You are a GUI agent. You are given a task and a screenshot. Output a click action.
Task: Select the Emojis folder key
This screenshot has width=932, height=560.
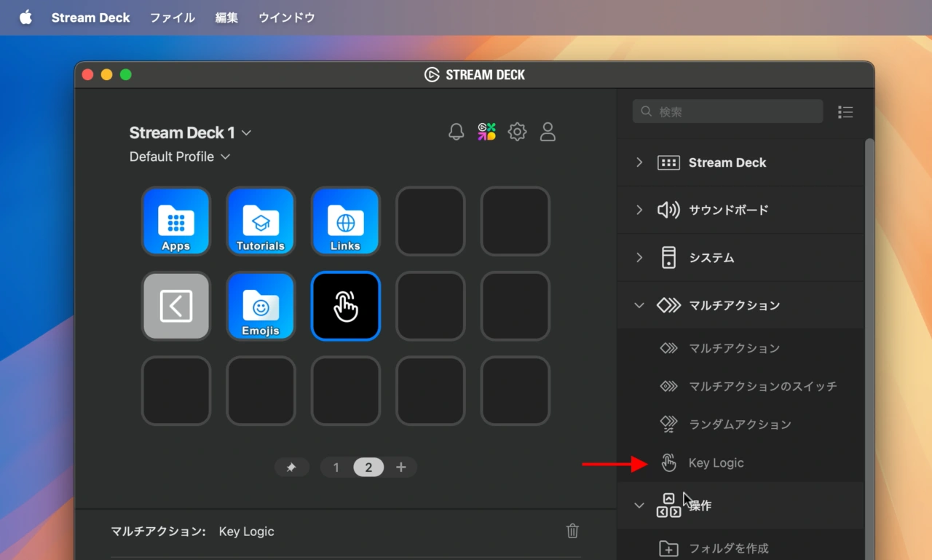coord(261,306)
